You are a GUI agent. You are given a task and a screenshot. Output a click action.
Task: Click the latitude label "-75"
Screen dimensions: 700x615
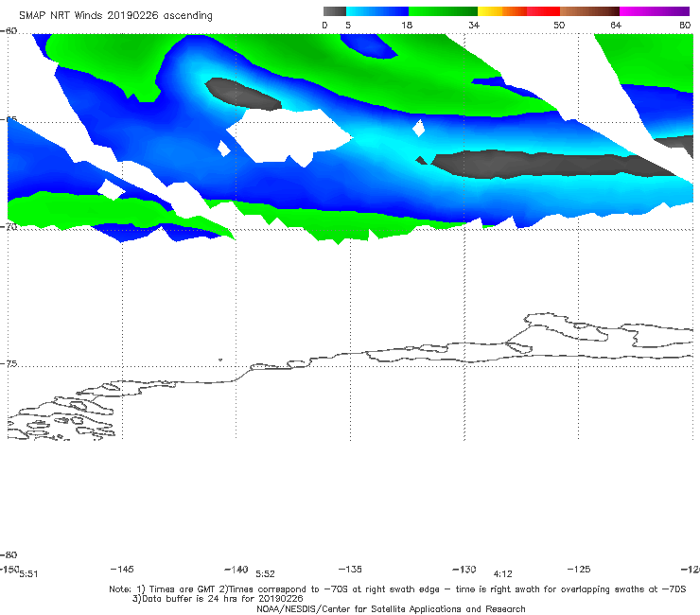point(9,363)
